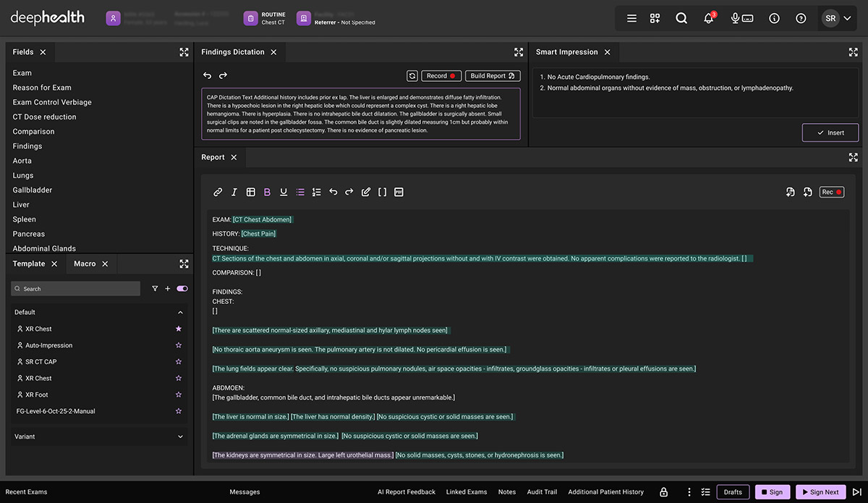Insert link in report toolbar
This screenshot has height=503, width=868.
pos(218,192)
